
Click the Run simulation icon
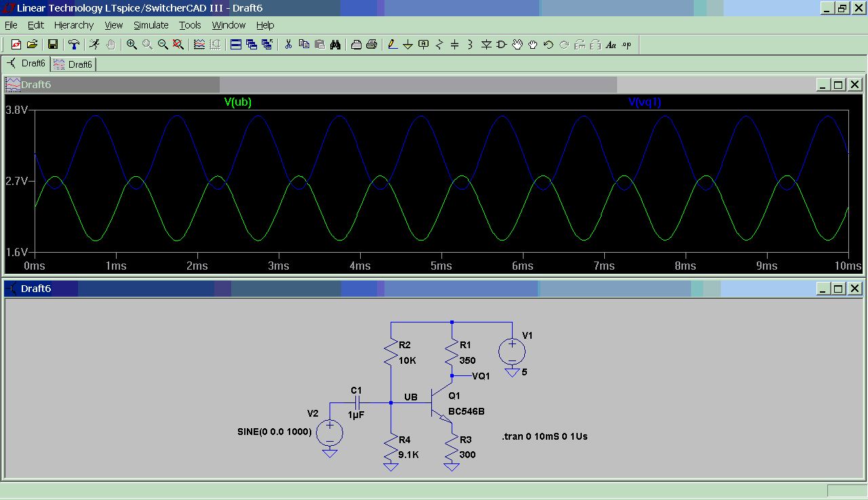pyautogui.click(x=94, y=45)
